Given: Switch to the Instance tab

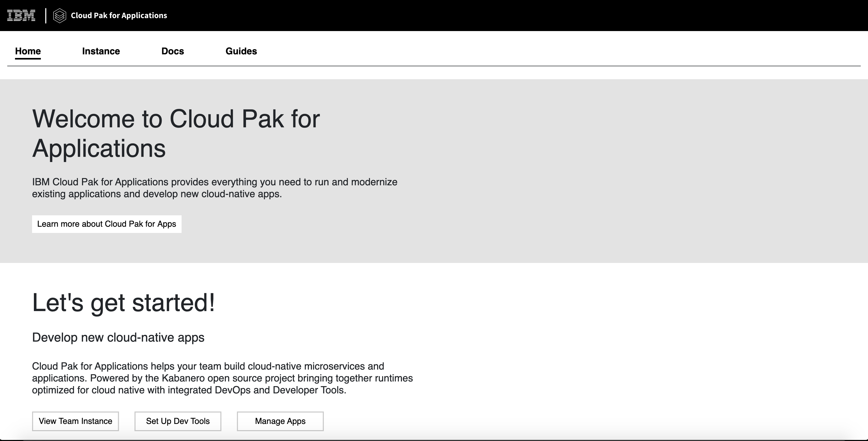Looking at the screenshot, I should tap(101, 51).
